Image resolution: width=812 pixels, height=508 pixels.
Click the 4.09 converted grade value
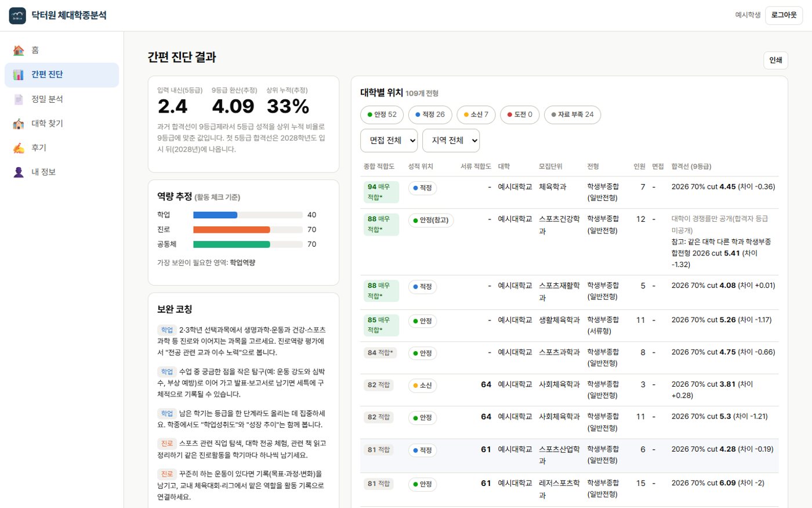pos(233,106)
